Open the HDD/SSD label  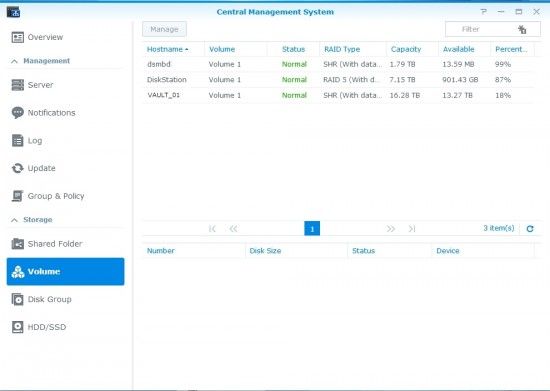click(x=47, y=327)
